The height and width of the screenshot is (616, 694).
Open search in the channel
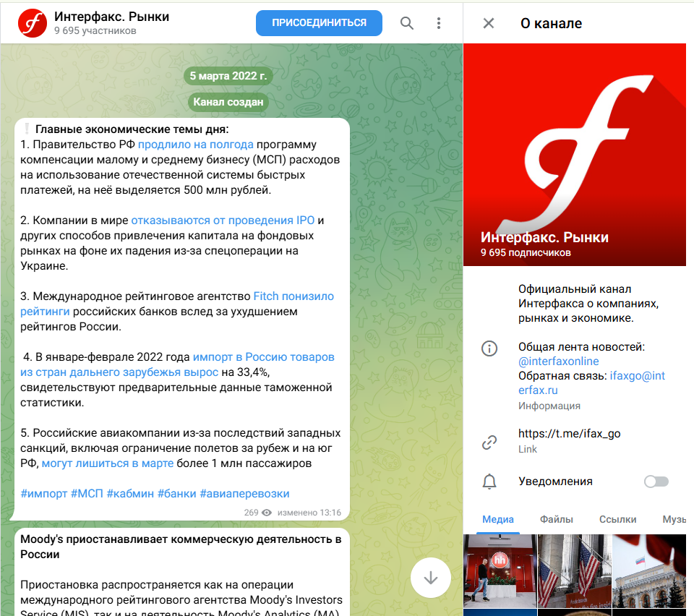pos(407,23)
